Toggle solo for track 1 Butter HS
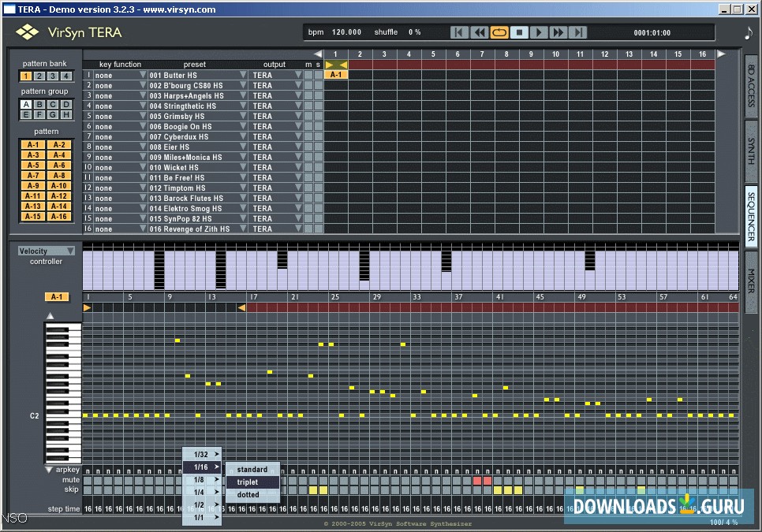Viewport: 762px width, 532px height. [319, 75]
